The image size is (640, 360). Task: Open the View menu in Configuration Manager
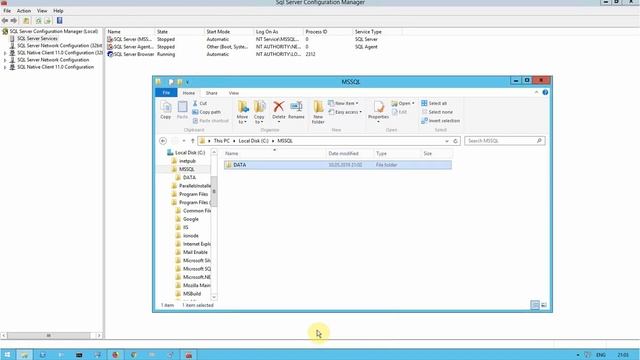[x=42, y=11]
